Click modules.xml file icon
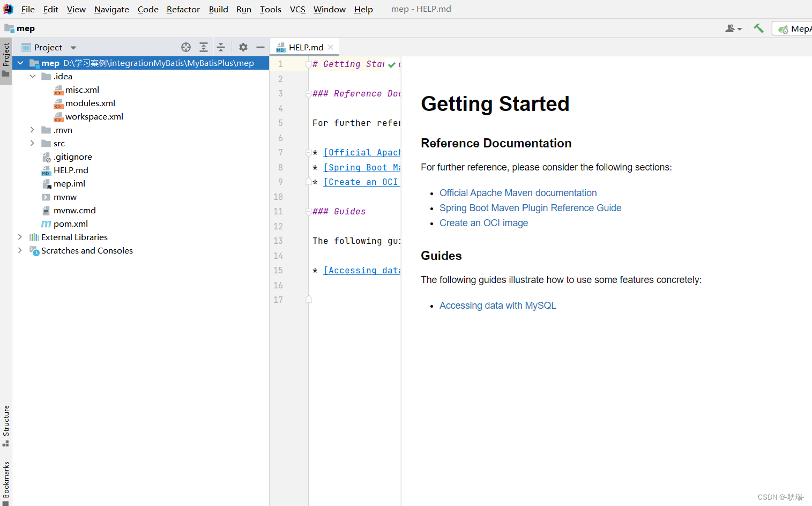This screenshot has height=506, width=812. (x=58, y=103)
